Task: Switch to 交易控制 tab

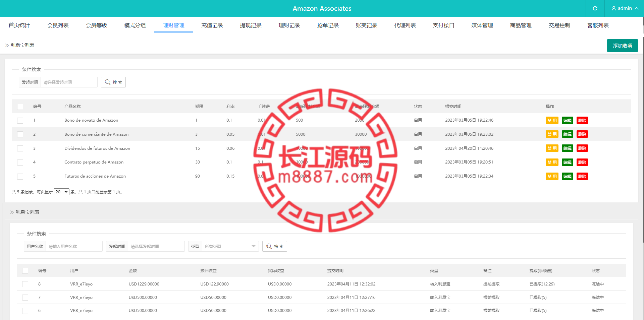Action: click(x=559, y=25)
